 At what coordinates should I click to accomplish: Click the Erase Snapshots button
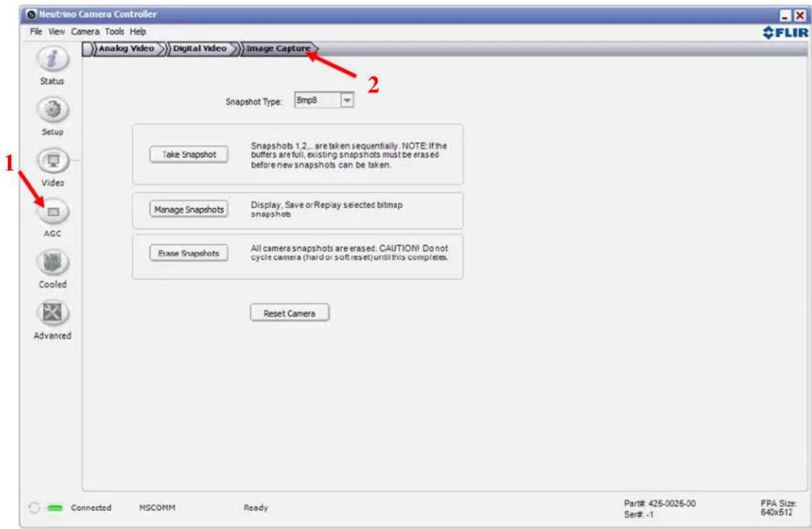click(189, 253)
